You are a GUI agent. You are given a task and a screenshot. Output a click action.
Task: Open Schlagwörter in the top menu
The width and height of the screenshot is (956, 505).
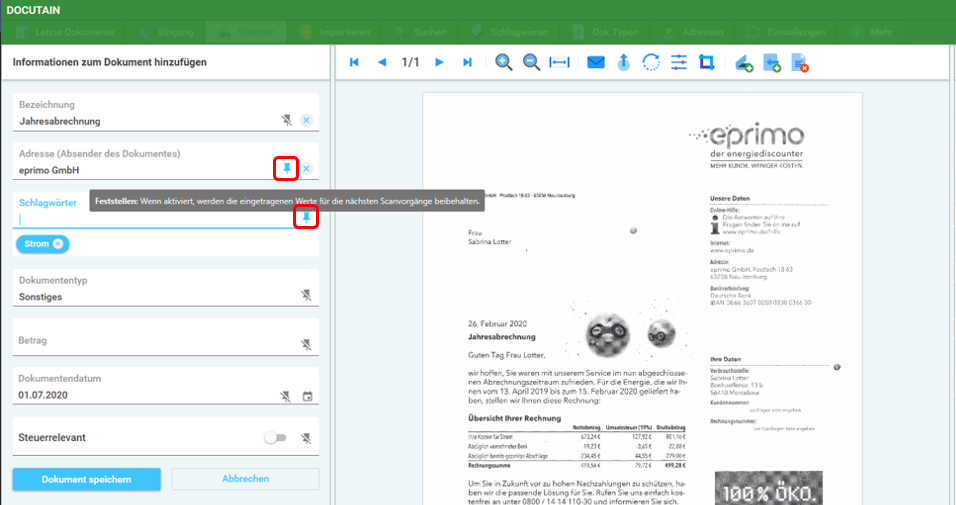[510, 32]
